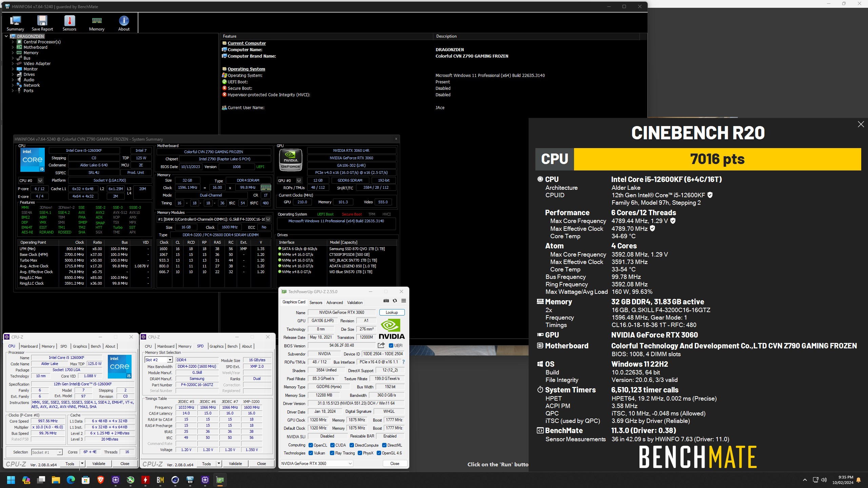Launch Microsoft Edge from the taskbar
The width and height of the screenshot is (868, 488).
click(71, 480)
